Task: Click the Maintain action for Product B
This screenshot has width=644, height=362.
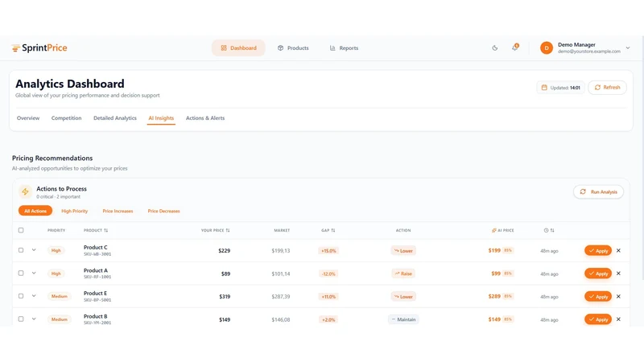Action: click(403, 319)
